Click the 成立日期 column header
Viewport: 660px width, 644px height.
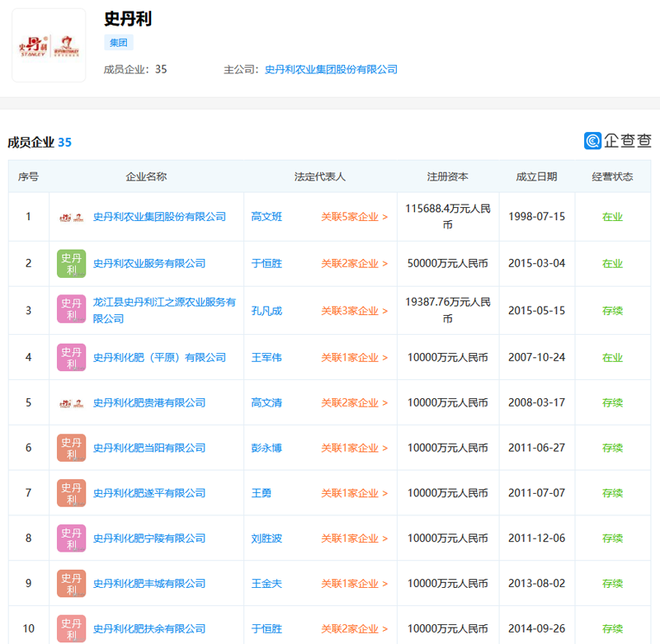[x=537, y=176]
